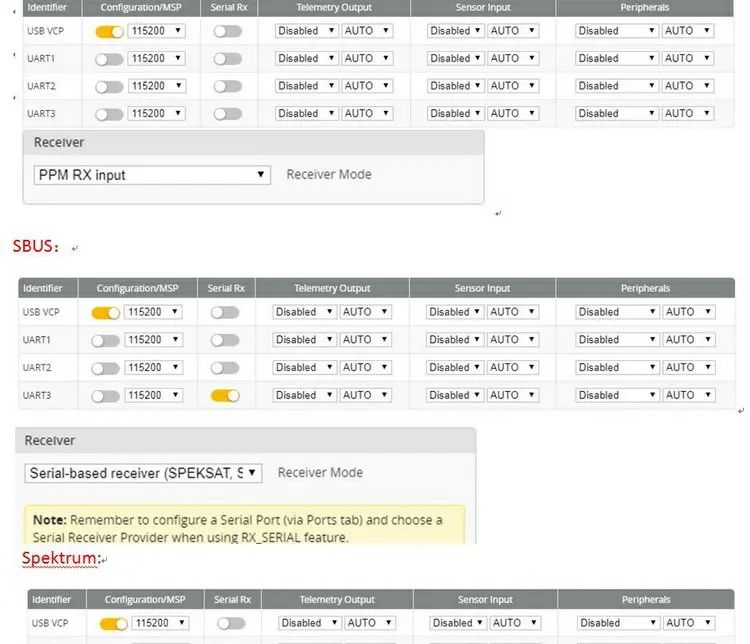Open UART2 Telemetry Output AUTO dropdown in SBUS table
The height and width of the screenshot is (644, 750).
coord(365,367)
